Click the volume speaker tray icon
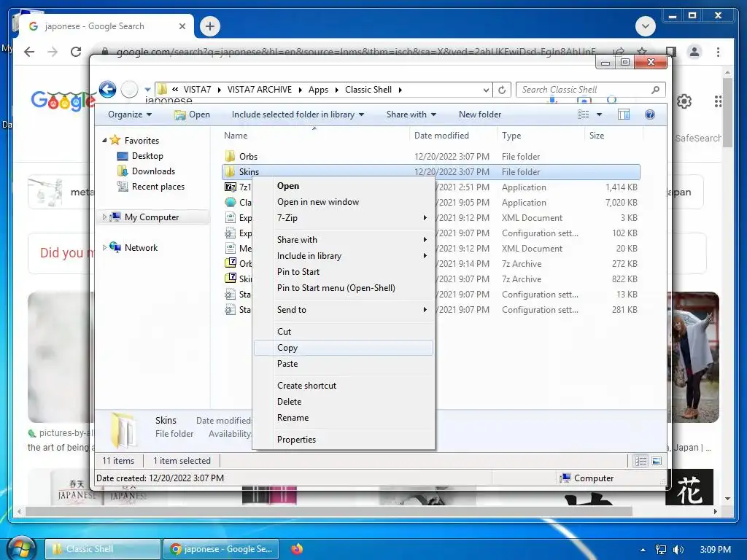The height and width of the screenshot is (560, 747). (x=678, y=550)
